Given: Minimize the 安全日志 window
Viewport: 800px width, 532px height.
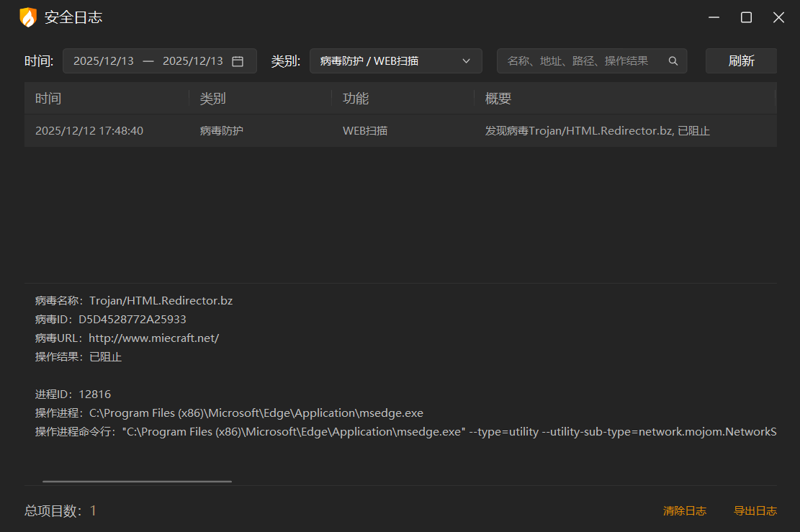Looking at the screenshot, I should click(714, 17).
